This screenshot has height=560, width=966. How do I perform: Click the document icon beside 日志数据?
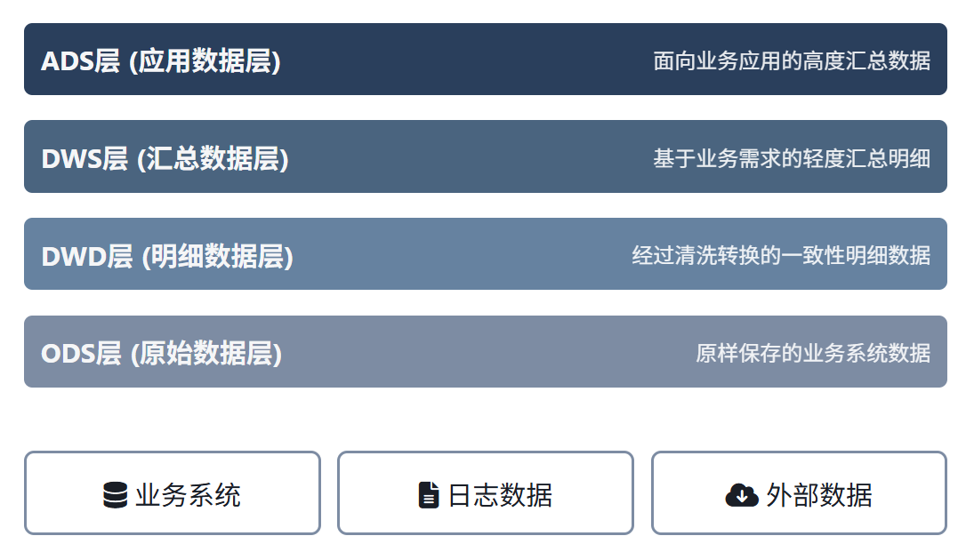pyautogui.click(x=429, y=495)
